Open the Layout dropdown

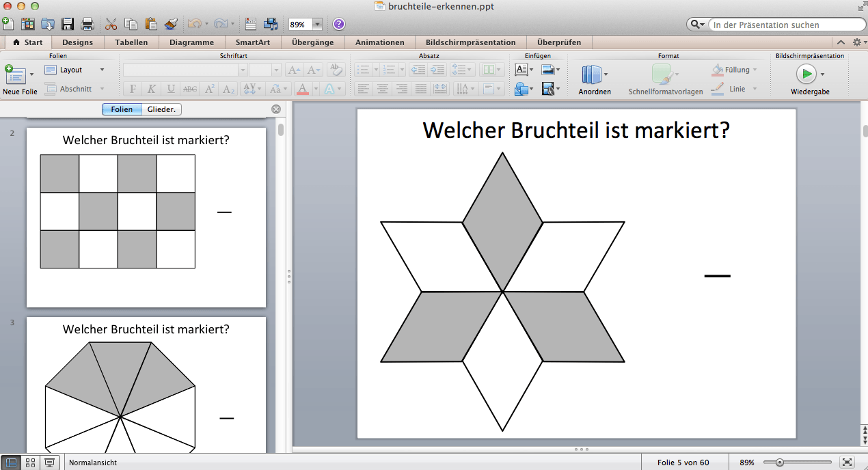coord(74,70)
